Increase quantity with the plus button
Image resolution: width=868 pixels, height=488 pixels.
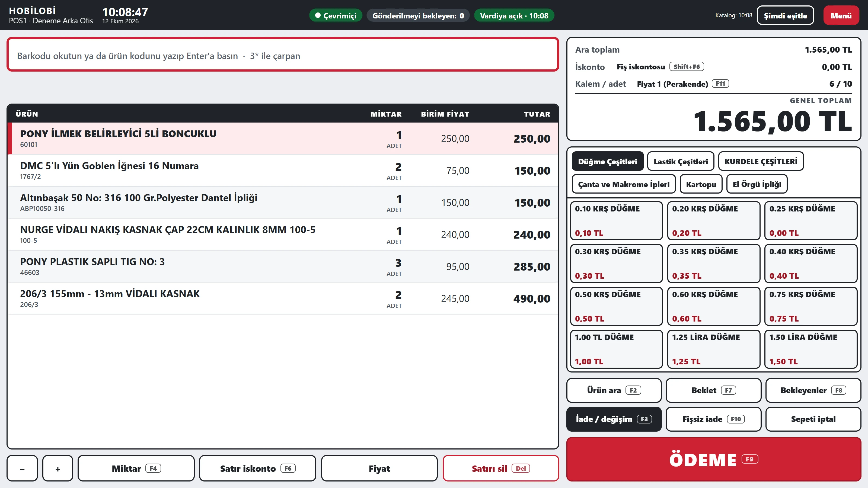58,468
